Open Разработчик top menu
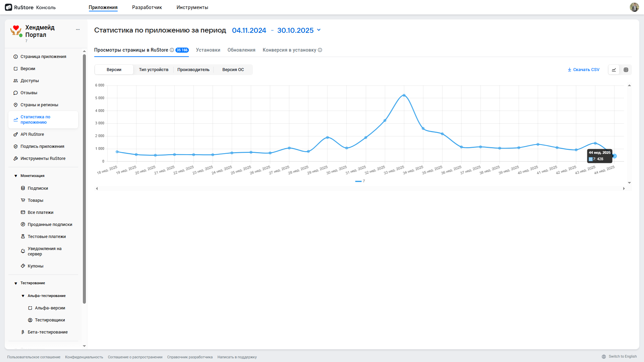 coord(147,7)
